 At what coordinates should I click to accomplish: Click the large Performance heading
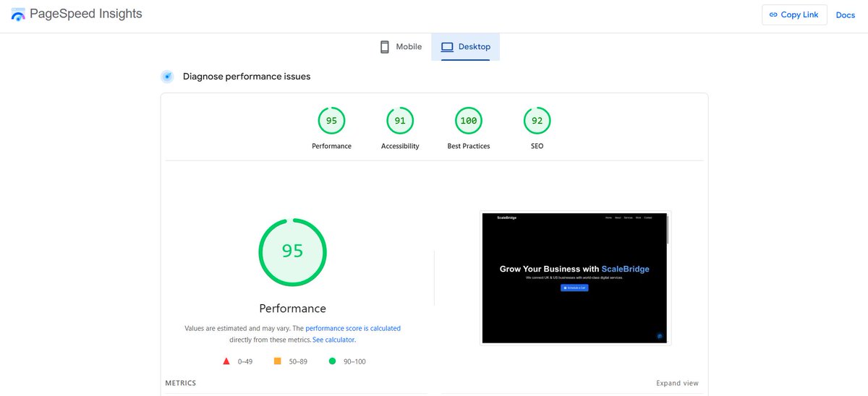[x=292, y=309]
